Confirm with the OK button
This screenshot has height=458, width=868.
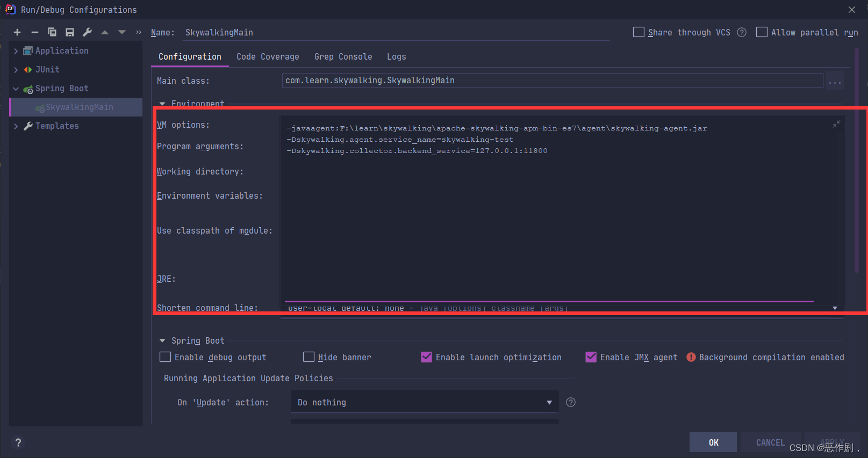click(713, 442)
